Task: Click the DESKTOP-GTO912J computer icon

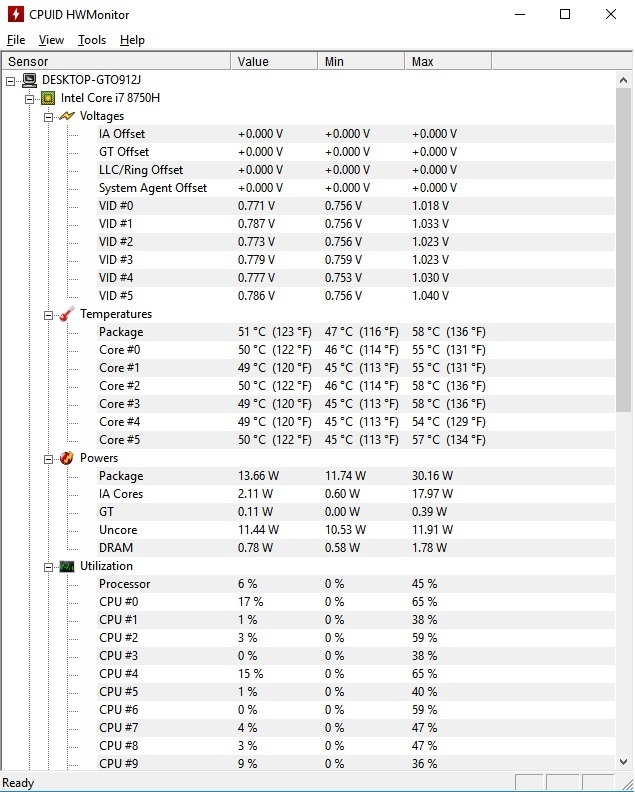Action: tap(30, 80)
